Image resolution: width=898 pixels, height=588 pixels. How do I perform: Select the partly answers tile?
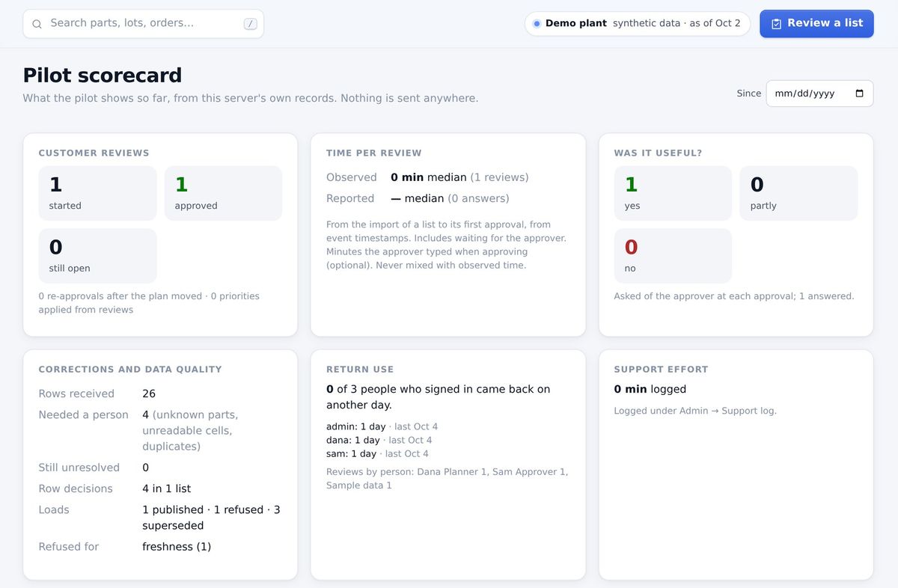(798, 193)
